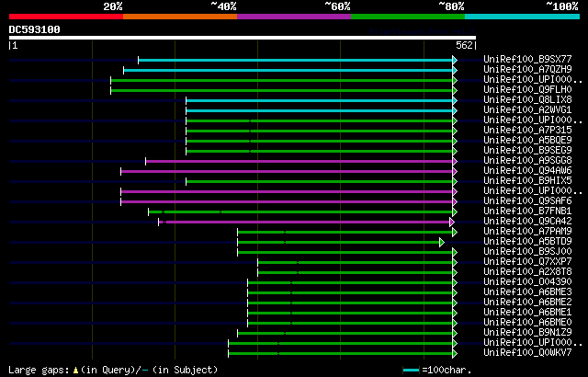This screenshot has height=377, width=588.
Task: Select the cyan alignment bar for UniRef100_Q8LIX8
Action: 320,100
